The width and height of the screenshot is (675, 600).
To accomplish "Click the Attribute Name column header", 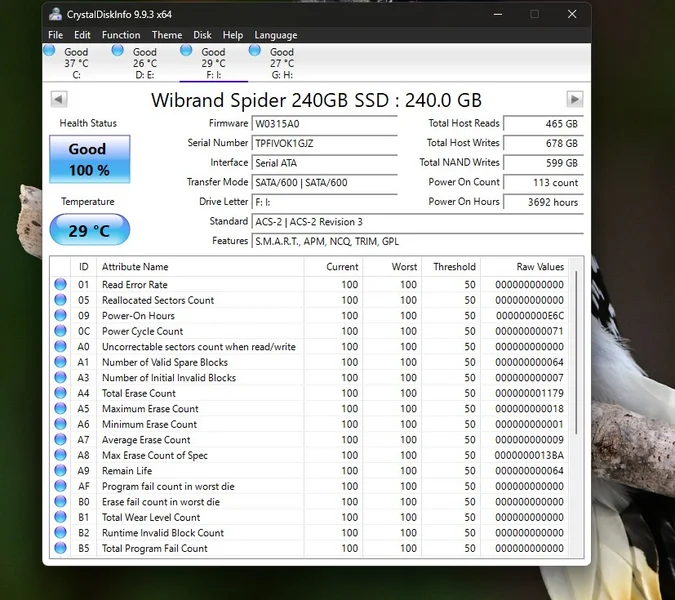I will (x=200, y=267).
